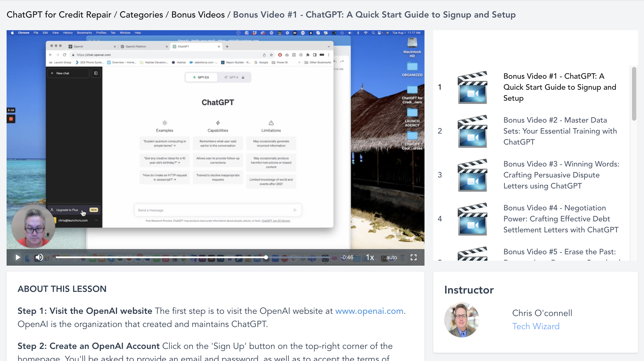Click the Tech Wizard link

pyautogui.click(x=536, y=326)
